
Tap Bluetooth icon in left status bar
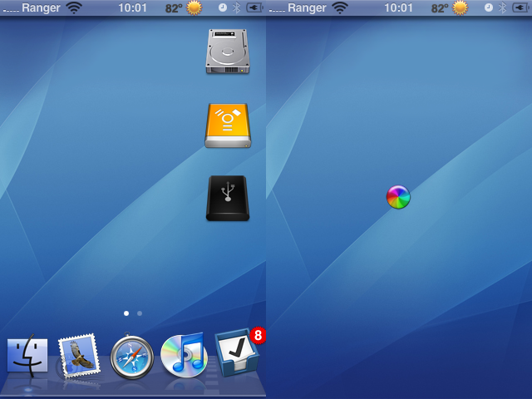pos(236,7)
